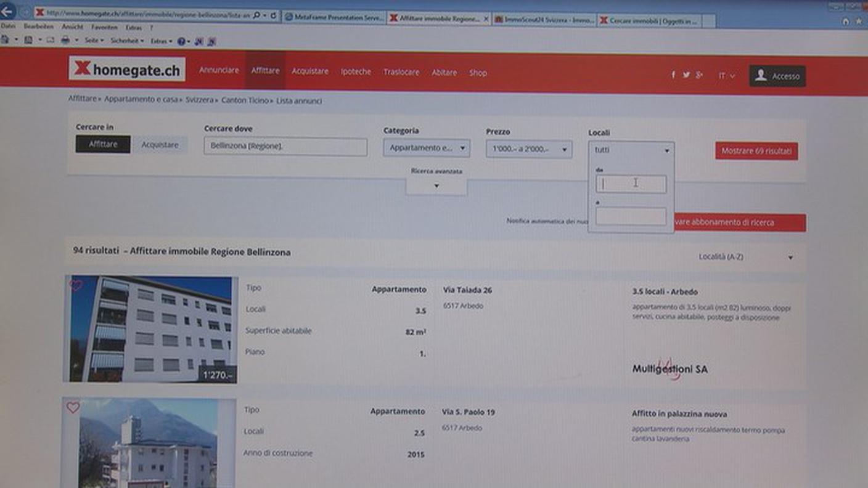Expand the Ricerca avanzata panel
The height and width of the screenshot is (488, 868).
pos(436,185)
